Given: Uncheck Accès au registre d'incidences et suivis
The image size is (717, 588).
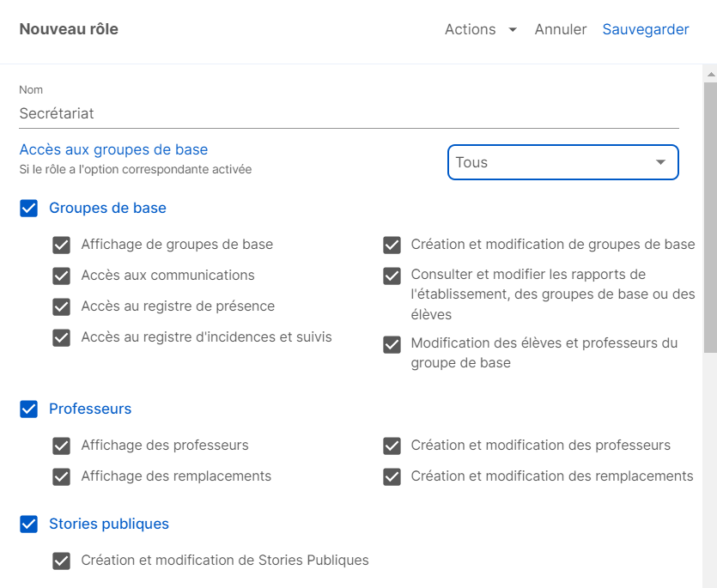Looking at the screenshot, I should [61, 337].
